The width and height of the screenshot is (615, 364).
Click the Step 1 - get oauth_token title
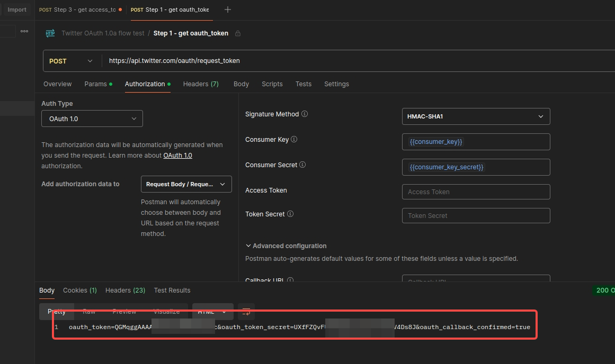point(191,33)
